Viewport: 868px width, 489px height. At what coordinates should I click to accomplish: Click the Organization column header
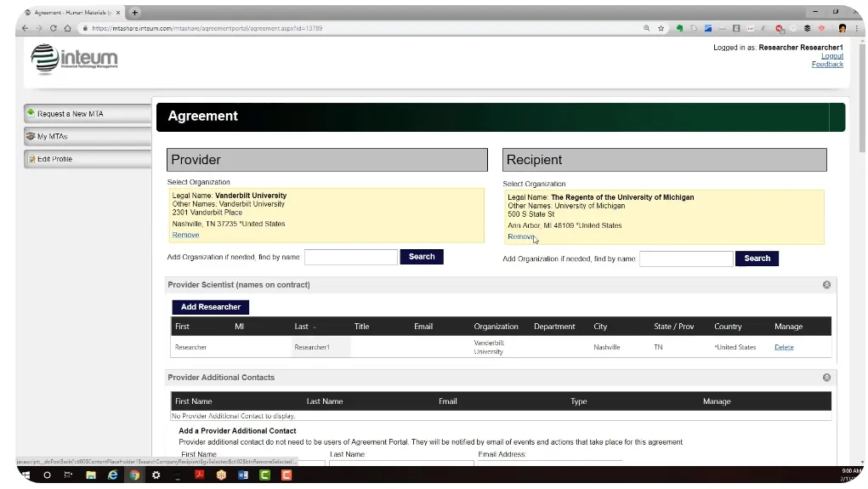point(496,327)
